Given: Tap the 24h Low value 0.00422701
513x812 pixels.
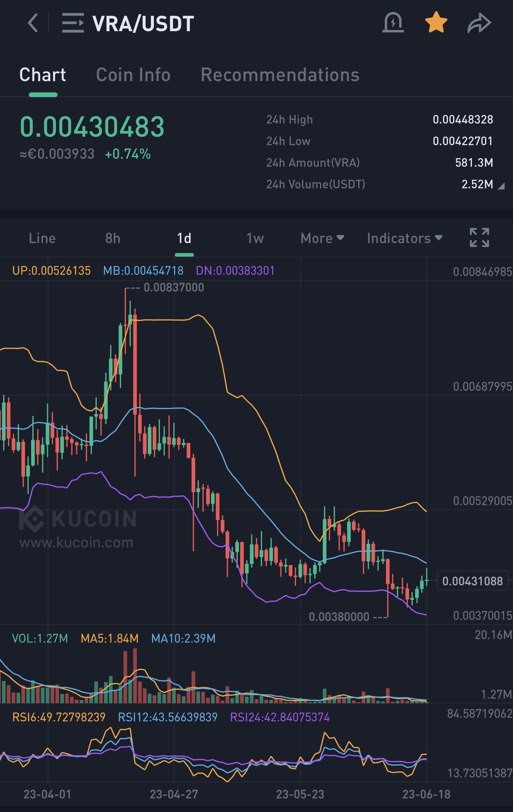Looking at the screenshot, I should click(463, 141).
